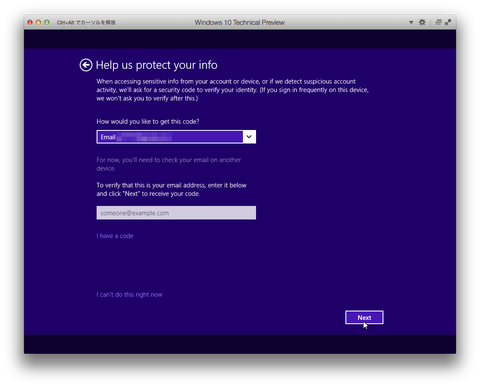Select the 'Windows 10 Technical Preview' window title
This screenshot has width=480, height=387.
(x=240, y=22)
